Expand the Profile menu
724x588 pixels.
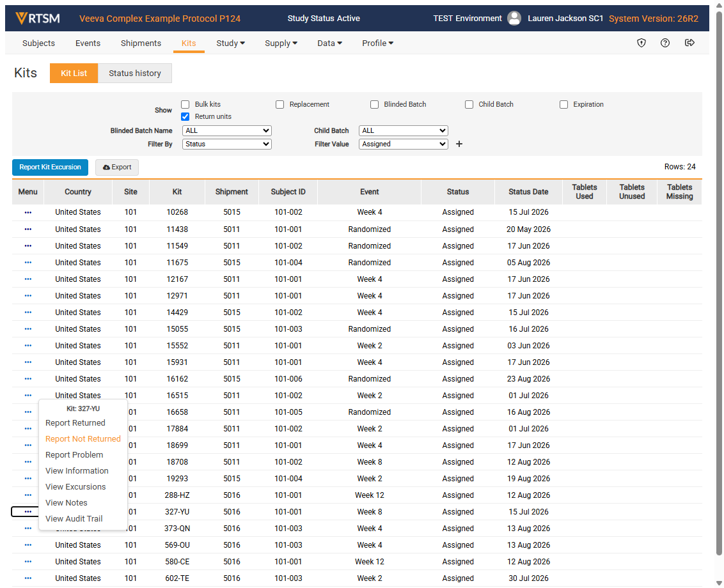(377, 43)
